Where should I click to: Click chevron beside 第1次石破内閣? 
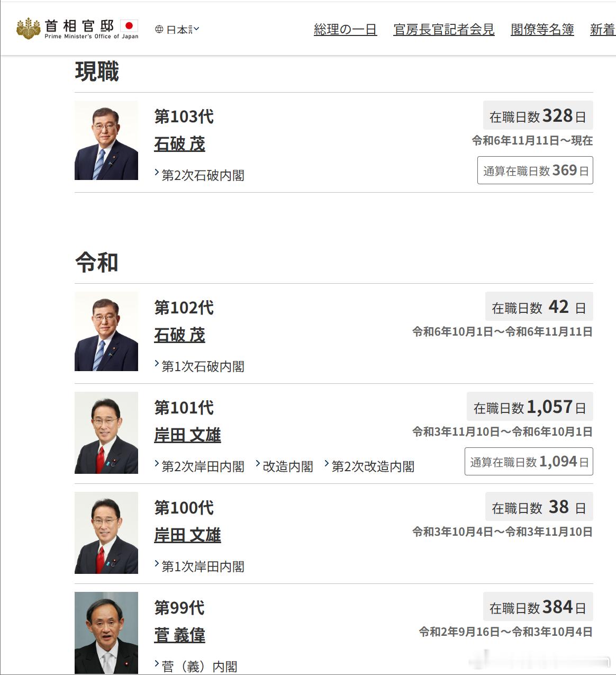157,364
